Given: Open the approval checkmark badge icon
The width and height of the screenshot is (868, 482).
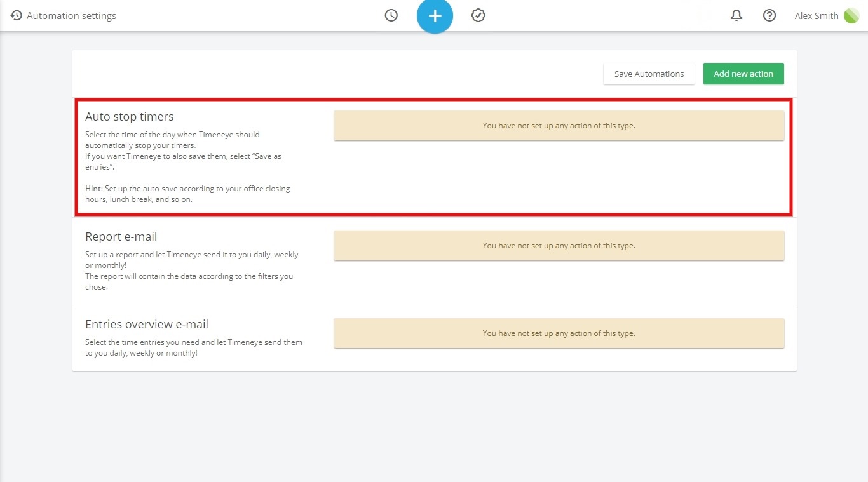Looking at the screenshot, I should [x=478, y=15].
